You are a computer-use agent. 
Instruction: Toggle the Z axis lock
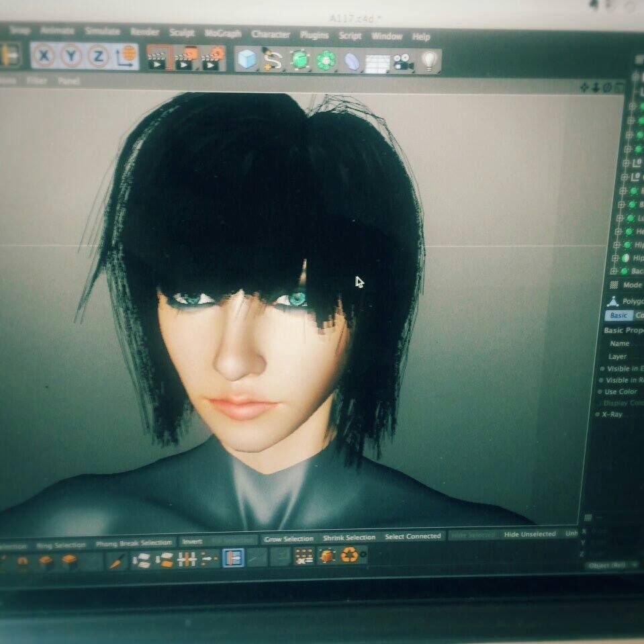98,56
